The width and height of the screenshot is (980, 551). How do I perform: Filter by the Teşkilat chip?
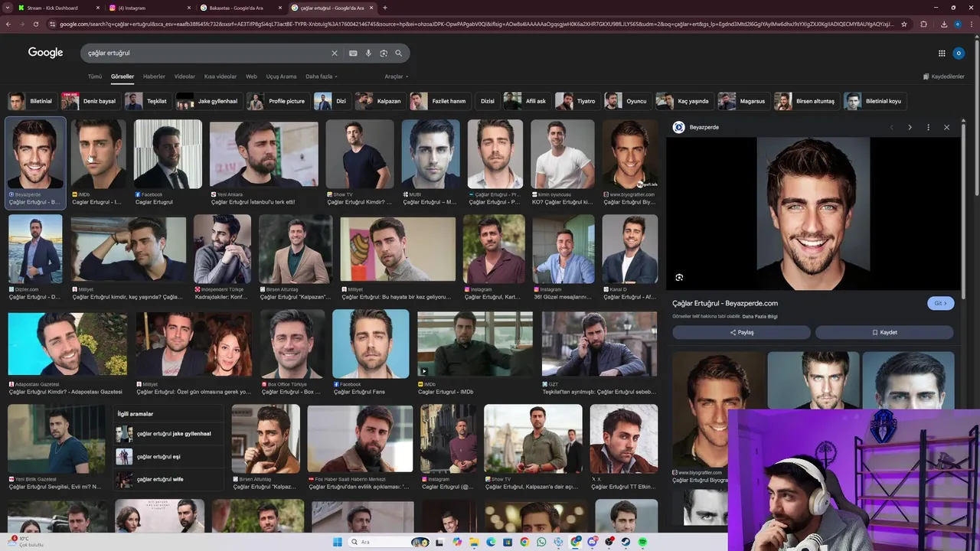(x=148, y=101)
